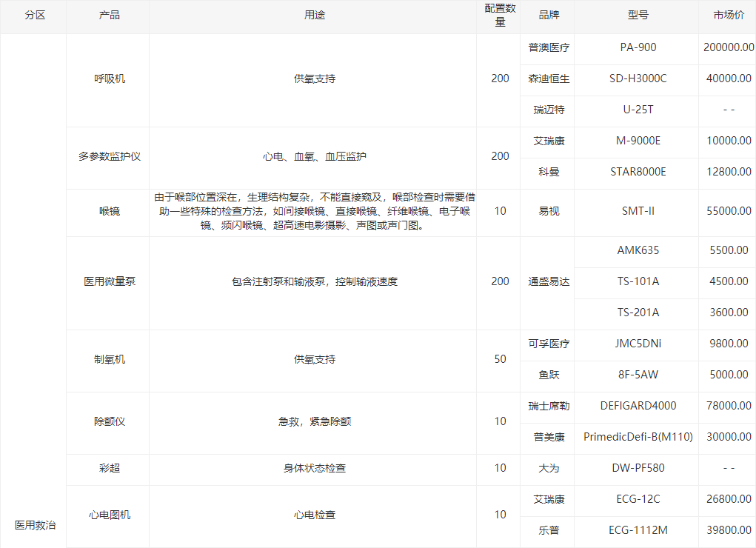756x548 pixels.
Task: Select brand cell 大为
Action: [549, 468]
